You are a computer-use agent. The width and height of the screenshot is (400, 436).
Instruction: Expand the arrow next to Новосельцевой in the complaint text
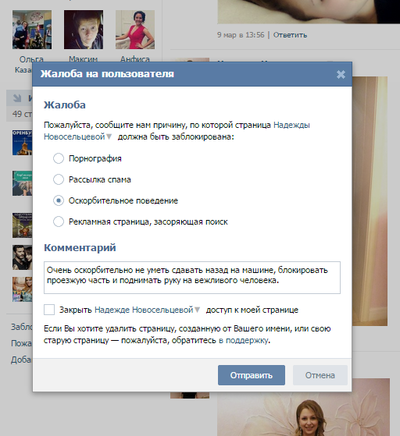pos(109,137)
